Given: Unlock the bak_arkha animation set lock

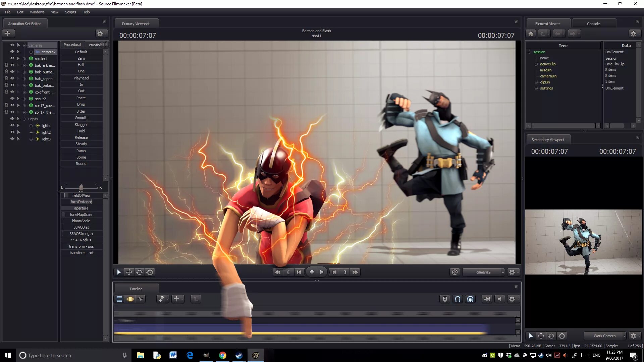Looking at the screenshot, I should (x=6, y=65).
